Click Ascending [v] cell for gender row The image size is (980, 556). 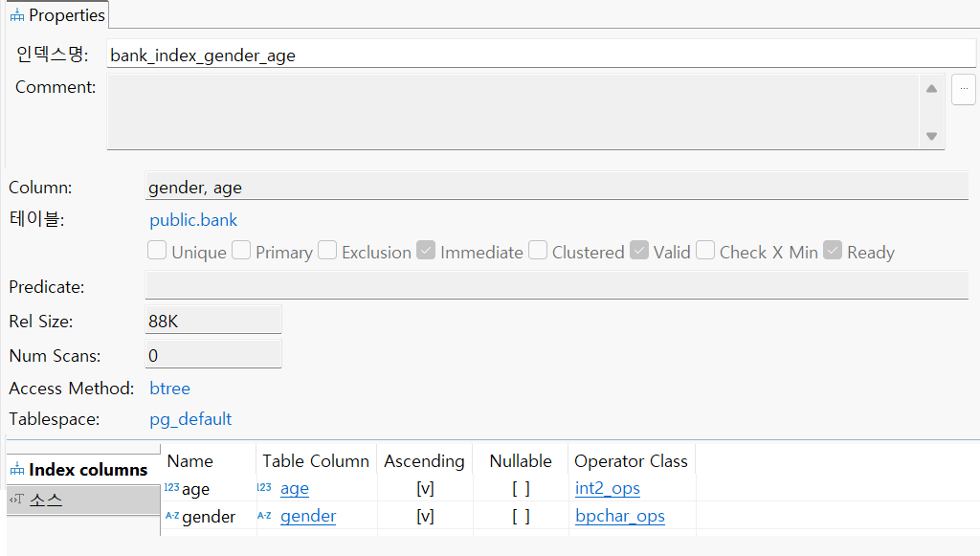[425, 517]
